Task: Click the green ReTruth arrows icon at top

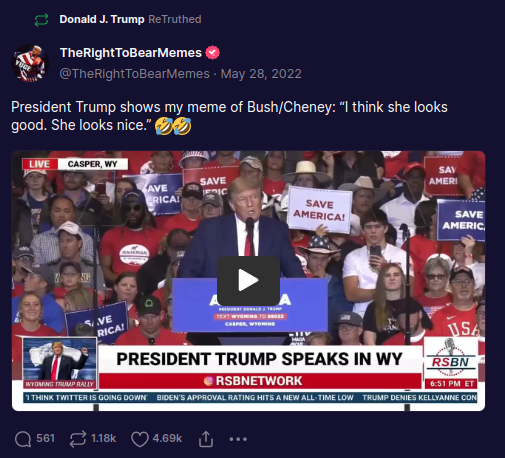Action: [42, 20]
